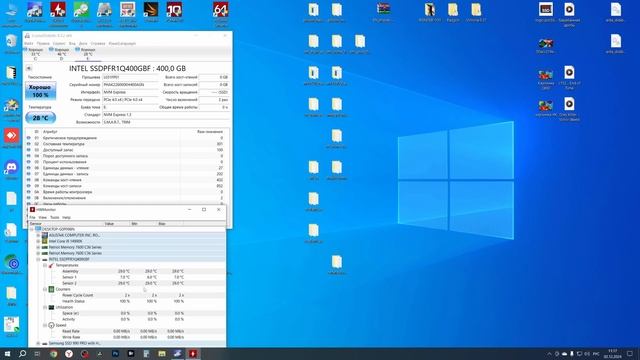Collapse the Utilization group in HWMonitor

click(x=45, y=307)
